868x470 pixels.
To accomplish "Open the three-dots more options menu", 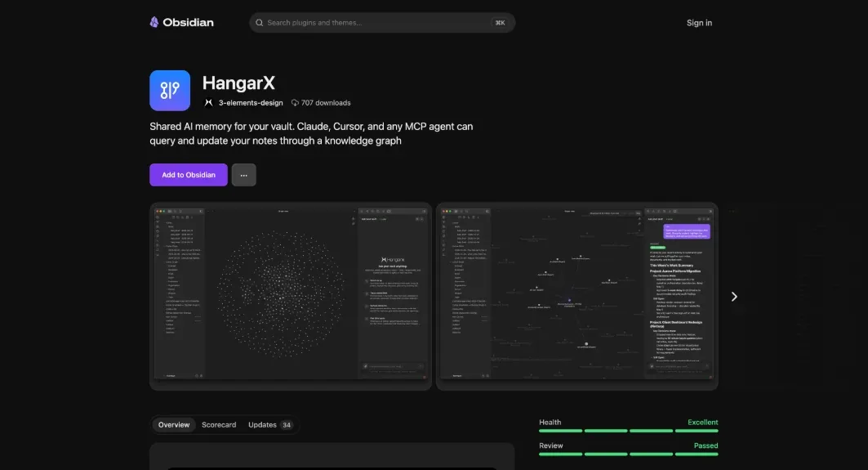I will point(243,175).
